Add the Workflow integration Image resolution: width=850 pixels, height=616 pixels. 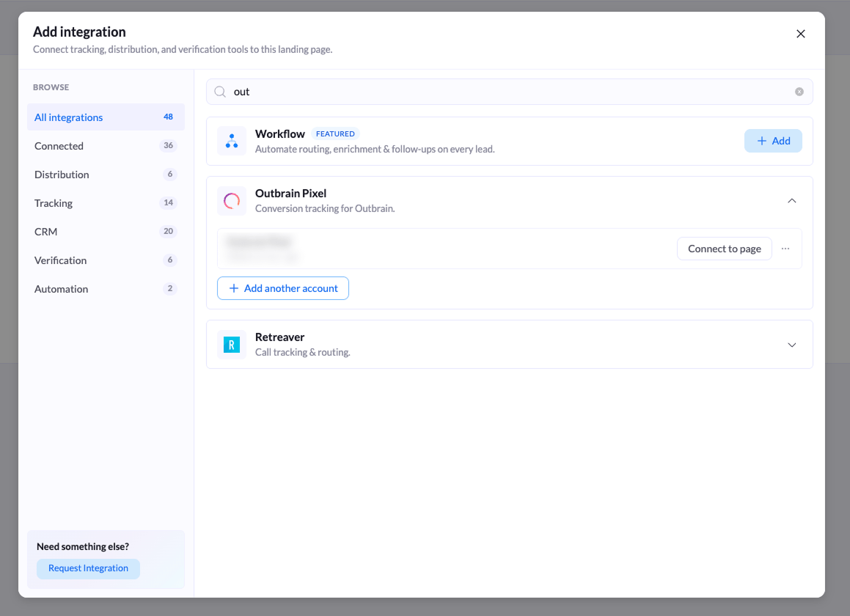(x=772, y=141)
